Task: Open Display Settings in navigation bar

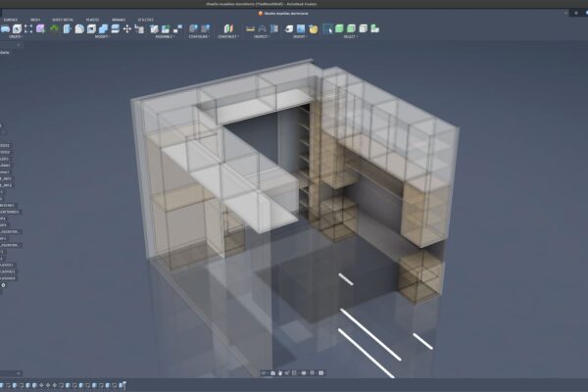Action: pos(304,372)
